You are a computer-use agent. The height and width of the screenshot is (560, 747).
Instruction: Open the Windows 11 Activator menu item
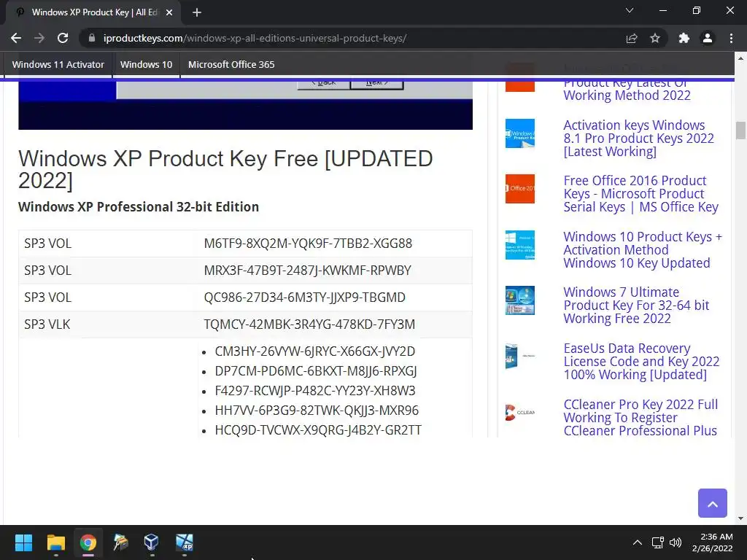point(58,64)
